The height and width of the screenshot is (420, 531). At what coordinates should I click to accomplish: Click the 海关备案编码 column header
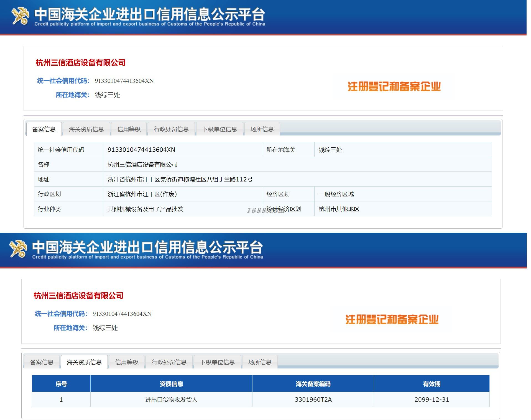point(313,384)
